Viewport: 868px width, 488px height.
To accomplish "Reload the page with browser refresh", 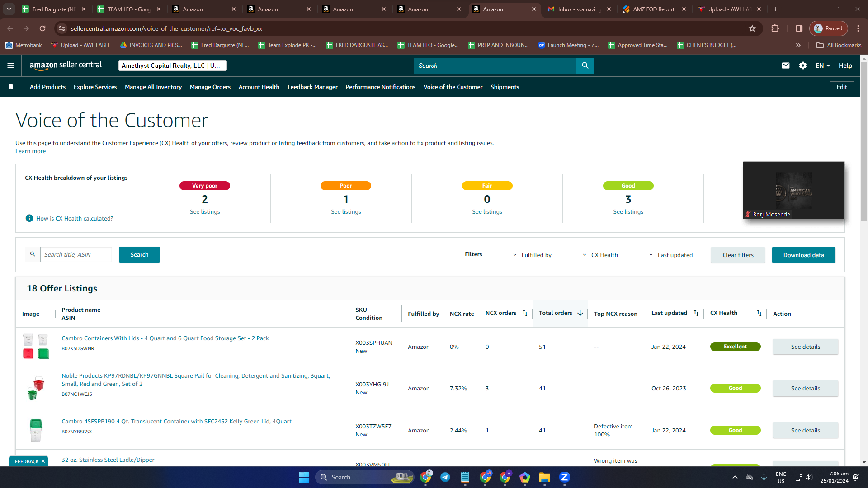I will [x=42, y=28].
